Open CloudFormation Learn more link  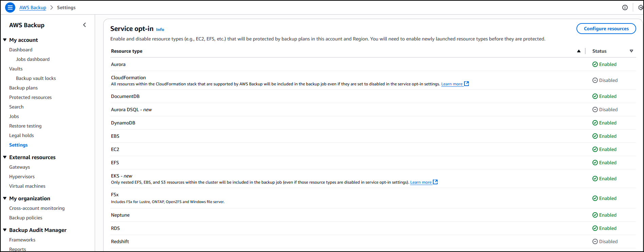pos(452,84)
